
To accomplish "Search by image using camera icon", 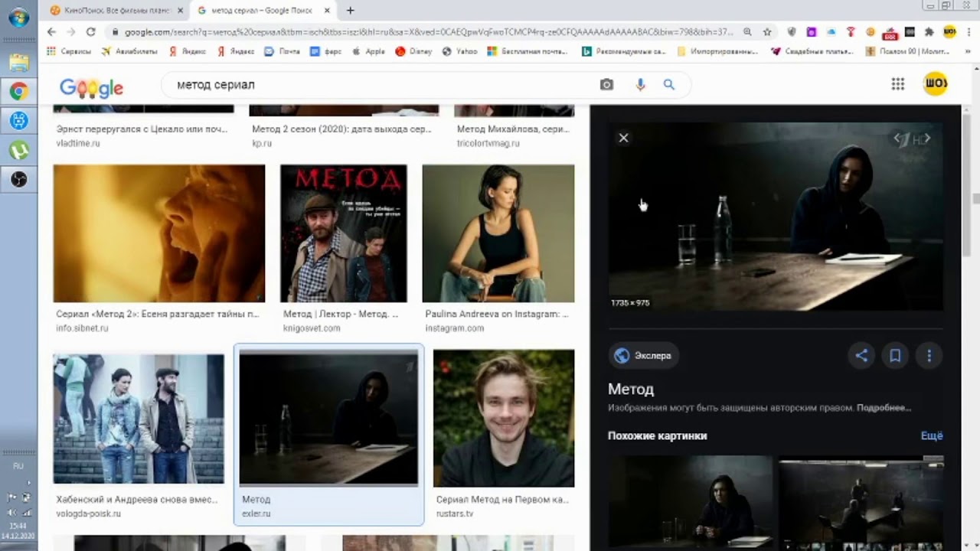I will pos(606,85).
